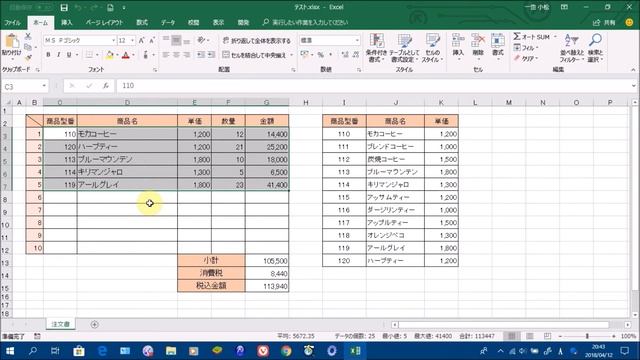This screenshot has width=640, height=360.
Task: Toggle bottom vertical alignment
Action: point(187,40)
